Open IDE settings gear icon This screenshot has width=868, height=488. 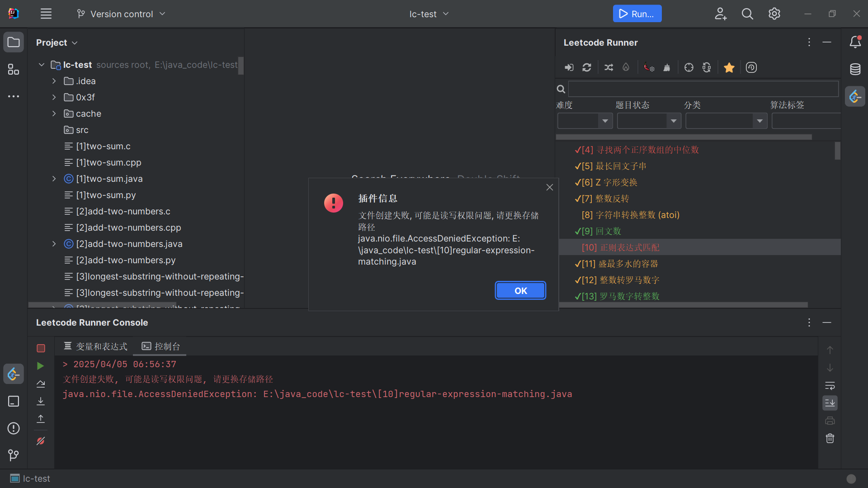pos(774,14)
